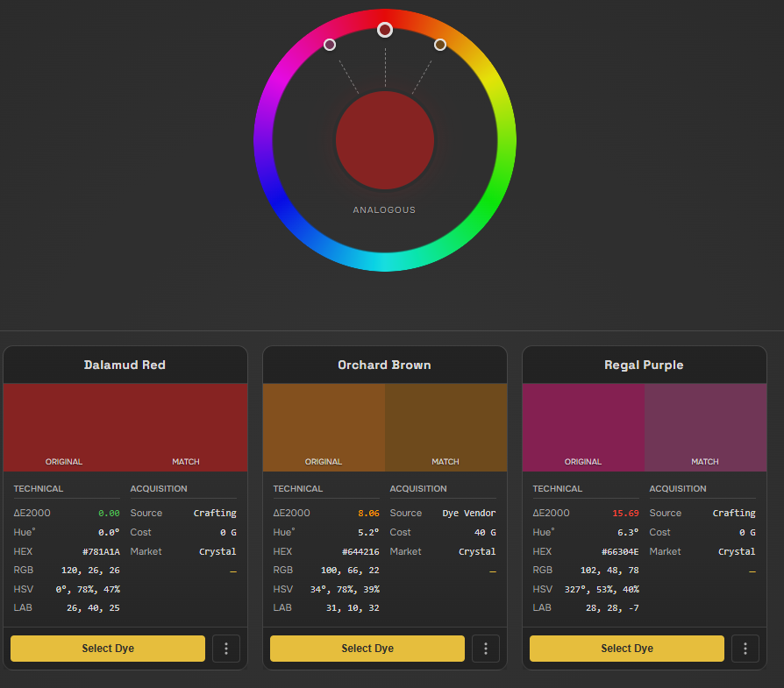Click HEX value #781A1A
Screen dimensions: 784x688
(x=101, y=551)
